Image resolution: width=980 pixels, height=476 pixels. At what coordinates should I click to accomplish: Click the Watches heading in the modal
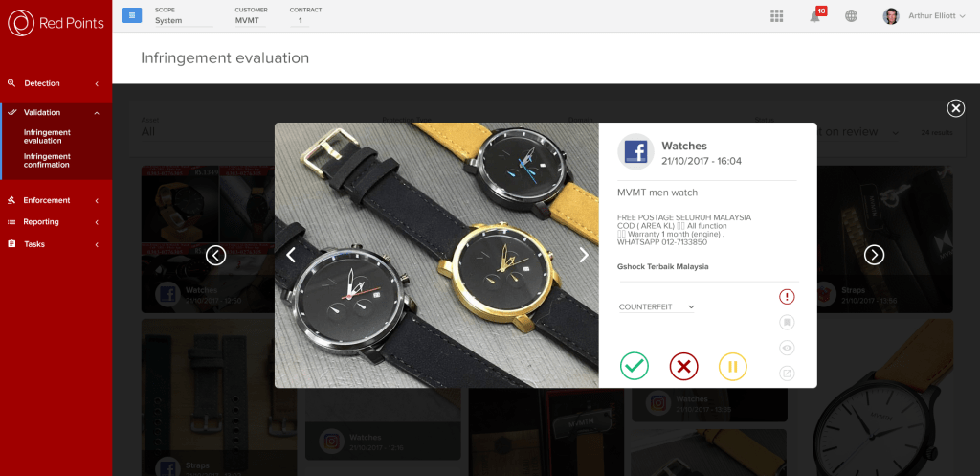pyautogui.click(x=684, y=146)
